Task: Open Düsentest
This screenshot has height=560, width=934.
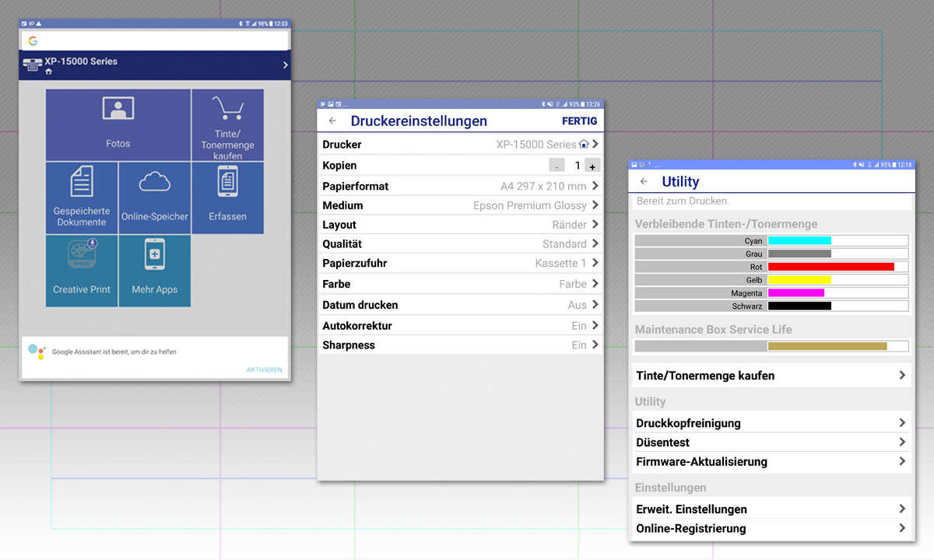Action: coord(771,442)
